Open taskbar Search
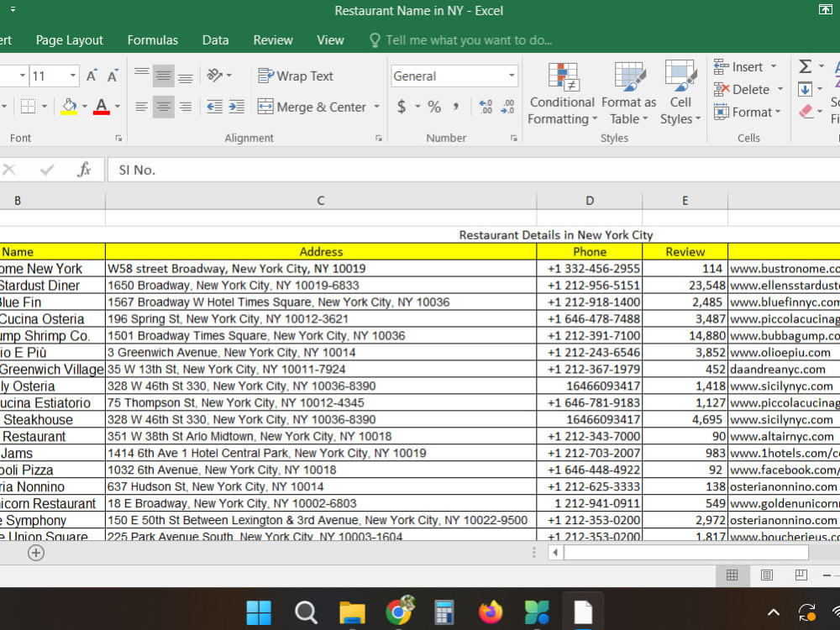 coord(306,612)
